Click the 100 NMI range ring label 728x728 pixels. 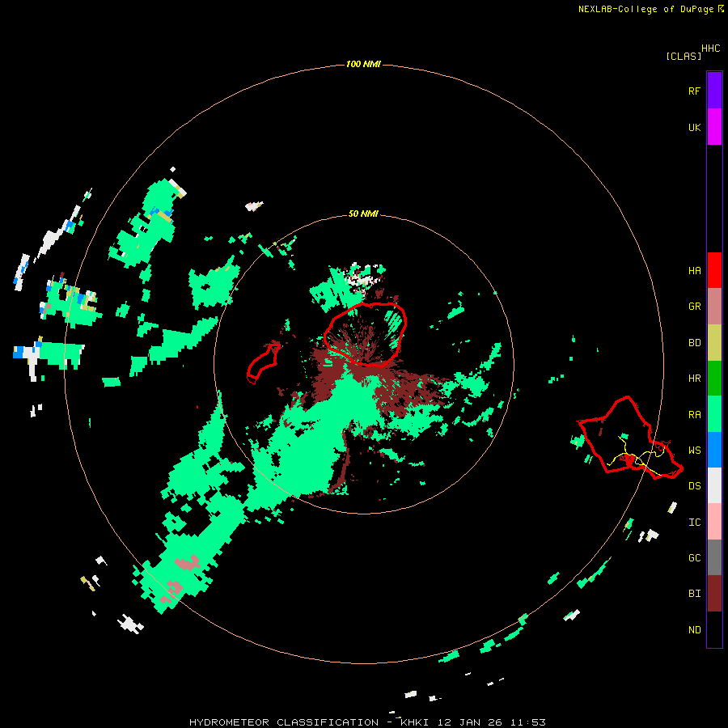[363, 64]
